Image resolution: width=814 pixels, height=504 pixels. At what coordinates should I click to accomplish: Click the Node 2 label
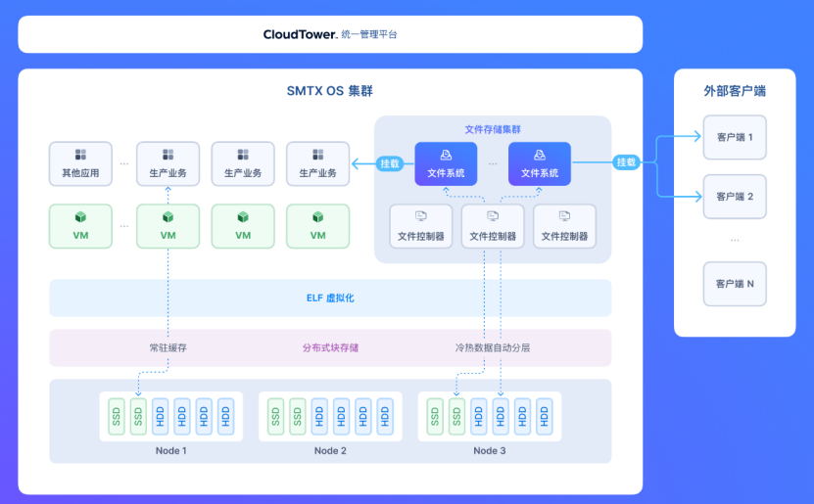pos(330,451)
